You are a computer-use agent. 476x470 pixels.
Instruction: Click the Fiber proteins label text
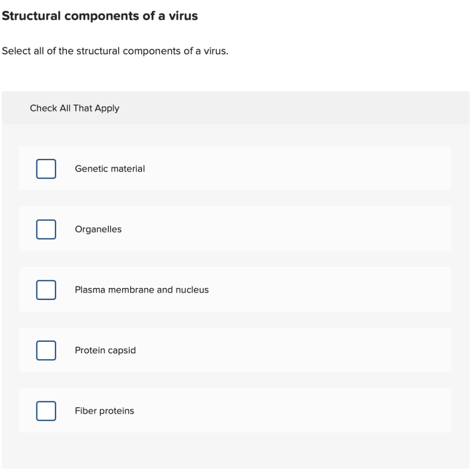(x=104, y=411)
